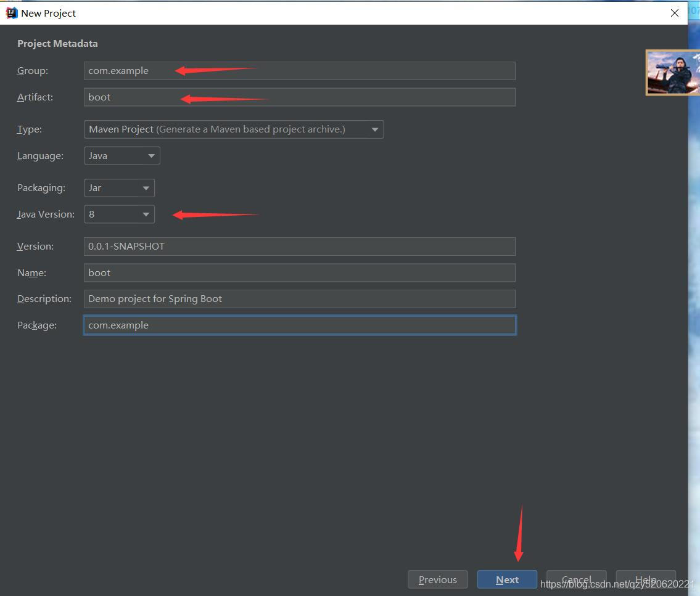Click the Next button
The height and width of the screenshot is (596, 700).
[507, 579]
